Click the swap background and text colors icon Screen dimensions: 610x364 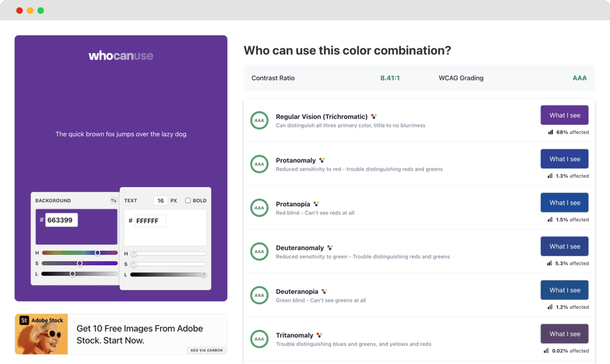pos(113,201)
